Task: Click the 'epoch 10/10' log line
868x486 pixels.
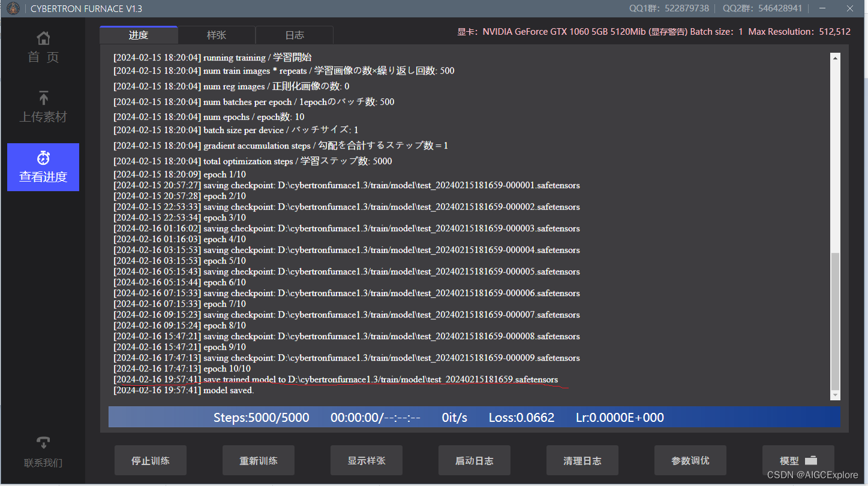Action: point(182,369)
